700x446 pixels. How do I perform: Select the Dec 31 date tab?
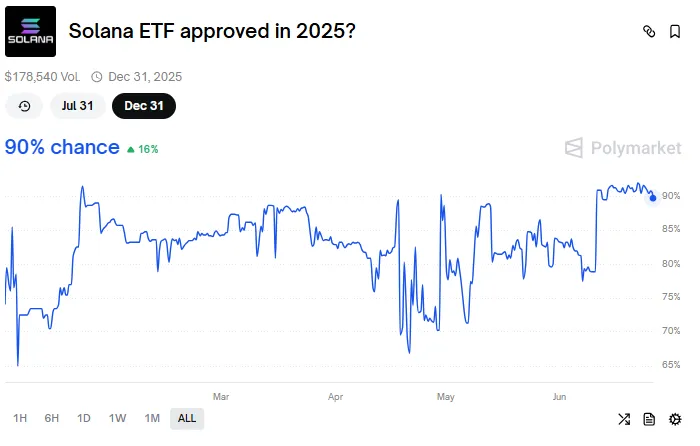[143, 106]
